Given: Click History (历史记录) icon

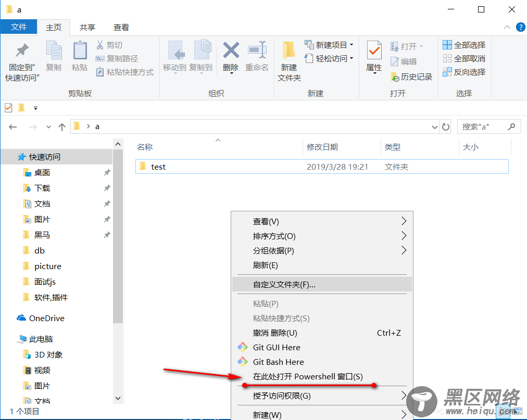Looking at the screenshot, I should click(x=395, y=77).
